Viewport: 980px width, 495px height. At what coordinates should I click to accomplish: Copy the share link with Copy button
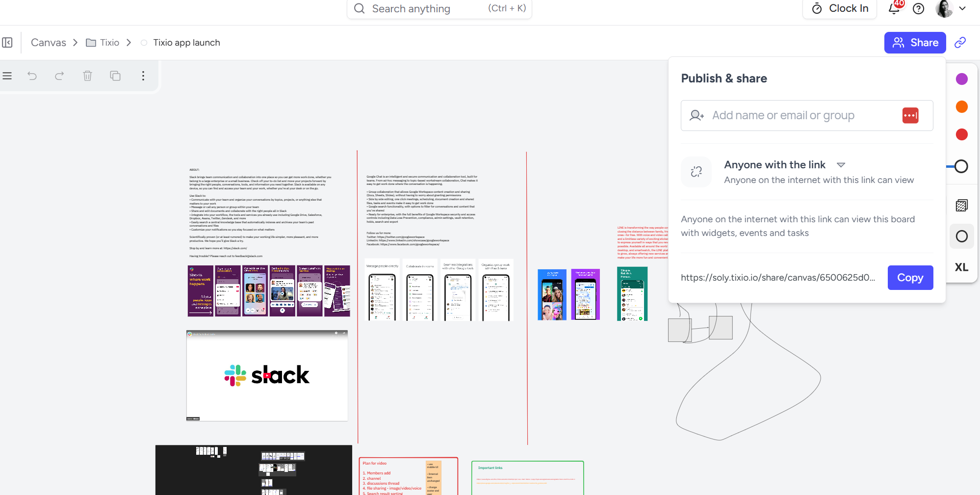coord(910,278)
